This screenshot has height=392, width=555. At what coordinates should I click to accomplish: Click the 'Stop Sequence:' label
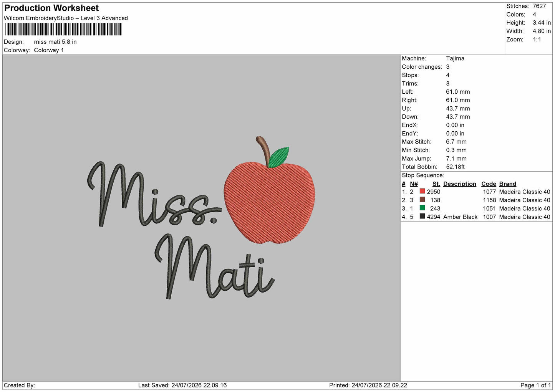[x=423, y=175]
